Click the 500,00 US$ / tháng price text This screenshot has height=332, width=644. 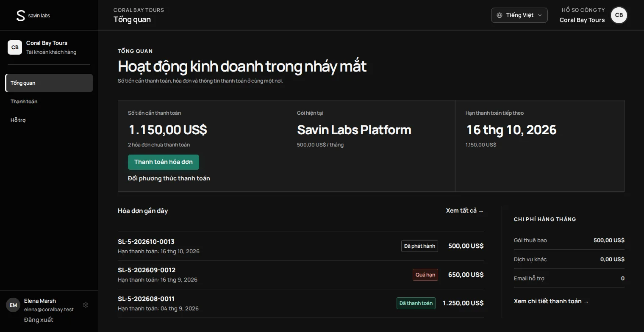320,145
